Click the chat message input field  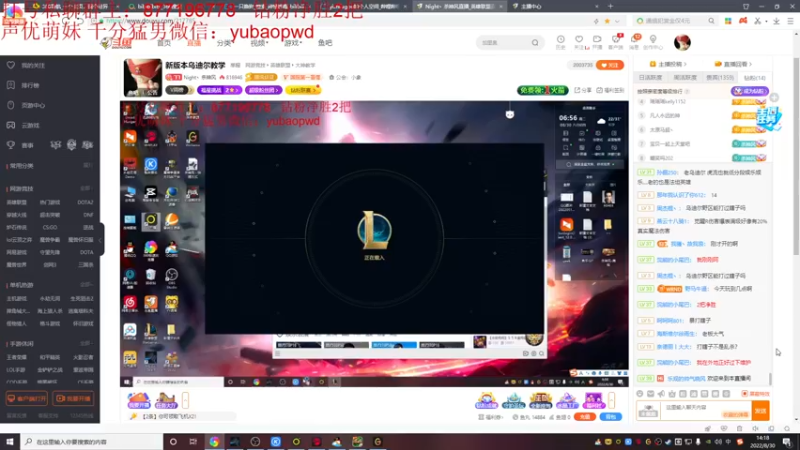click(707, 410)
